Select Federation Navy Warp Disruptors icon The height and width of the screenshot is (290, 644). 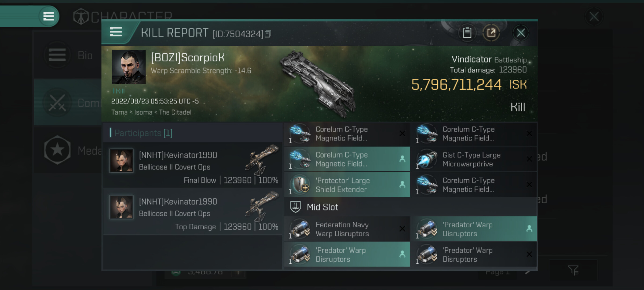[x=300, y=229]
